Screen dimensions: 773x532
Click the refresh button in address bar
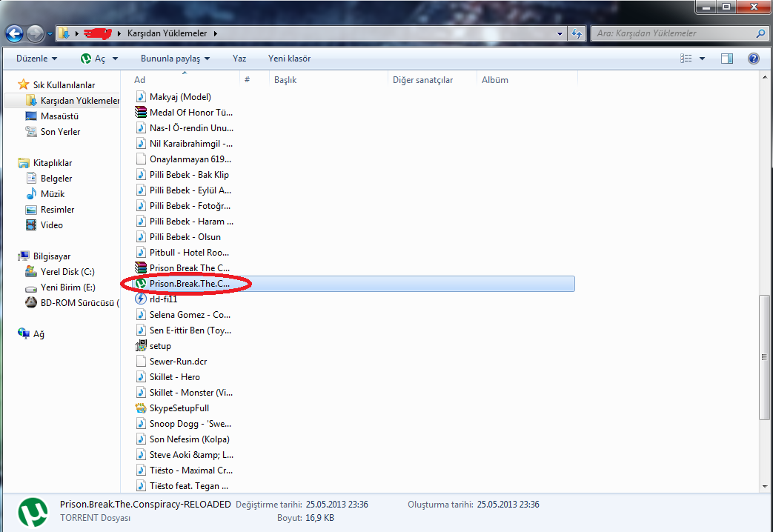pos(577,33)
